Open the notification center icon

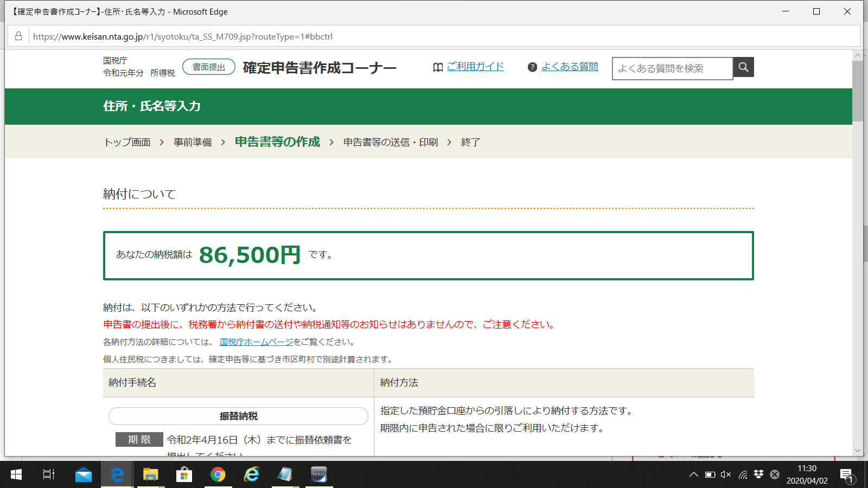click(x=847, y=473)
